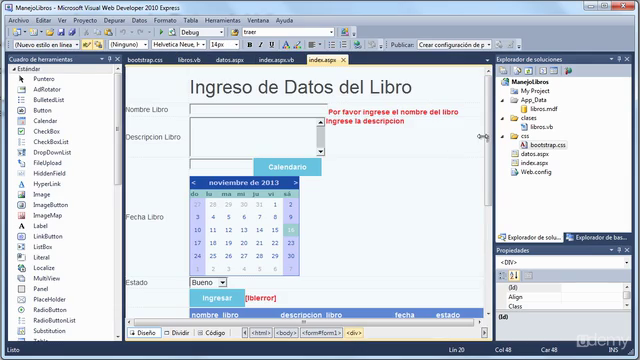Switch to Código view
The image size is (640, 360).
[212, 333]
